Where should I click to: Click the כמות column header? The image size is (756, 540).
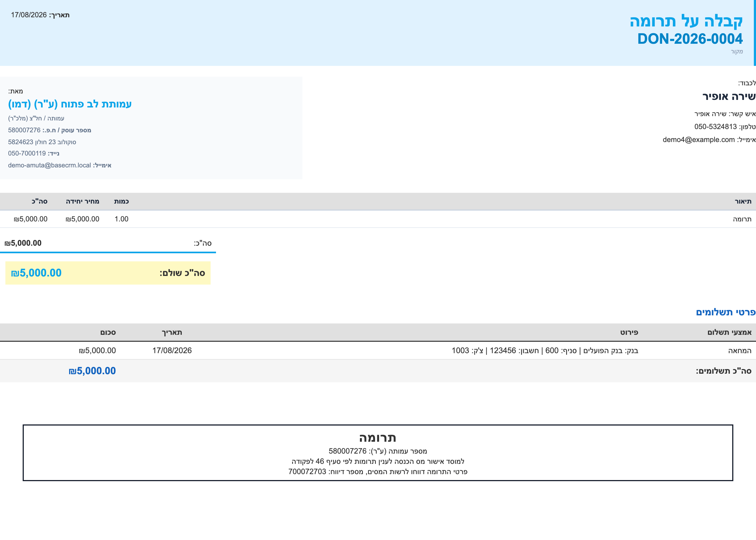121,201
